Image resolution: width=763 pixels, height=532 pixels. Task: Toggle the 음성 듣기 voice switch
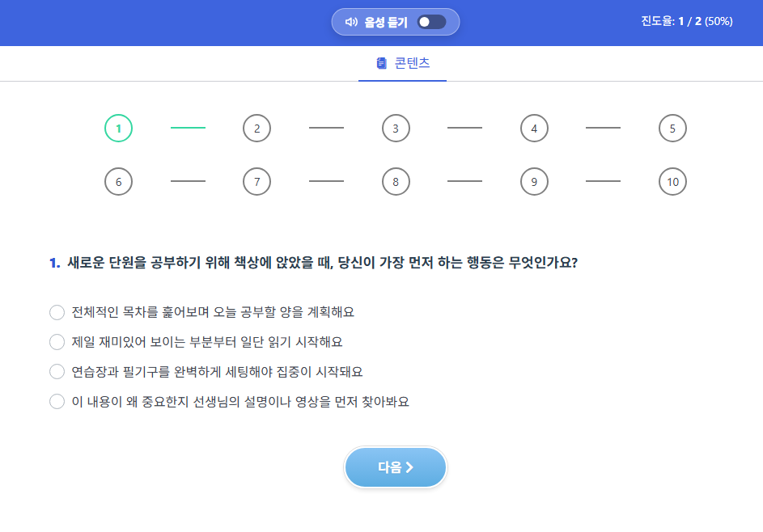(431, 22)
